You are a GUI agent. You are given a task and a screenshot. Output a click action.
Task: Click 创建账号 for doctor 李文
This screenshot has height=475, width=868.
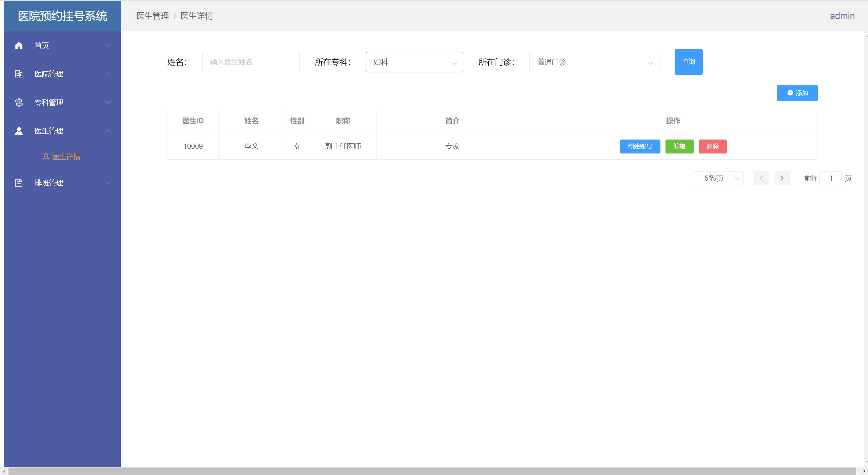[x=640, y=146]
